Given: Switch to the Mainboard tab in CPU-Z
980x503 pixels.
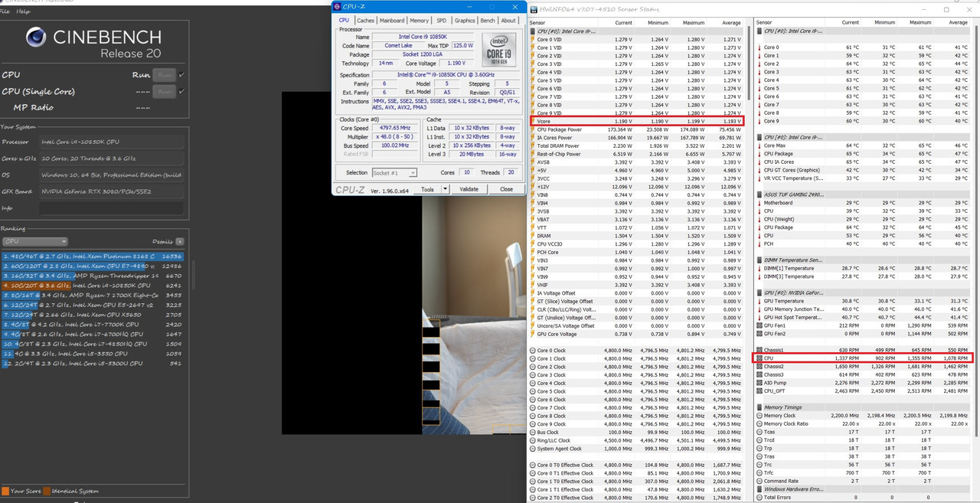Looking at the screenshot, I should point(392,21).
